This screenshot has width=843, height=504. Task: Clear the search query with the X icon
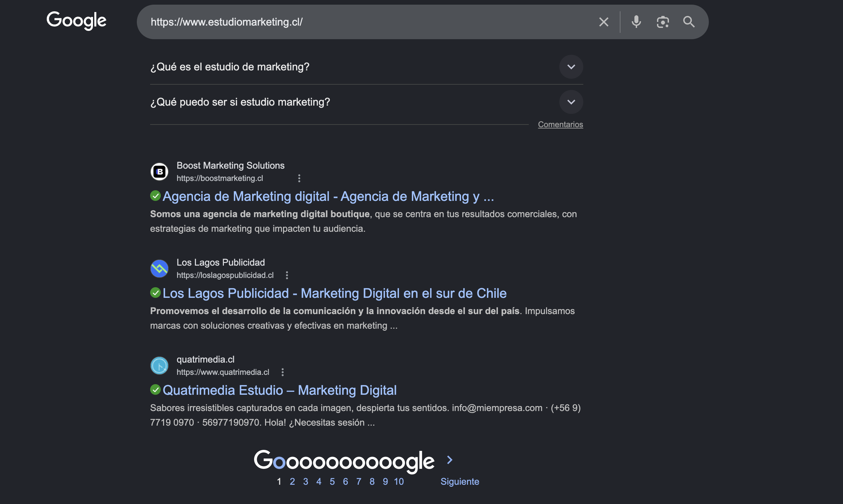(604, 22)
